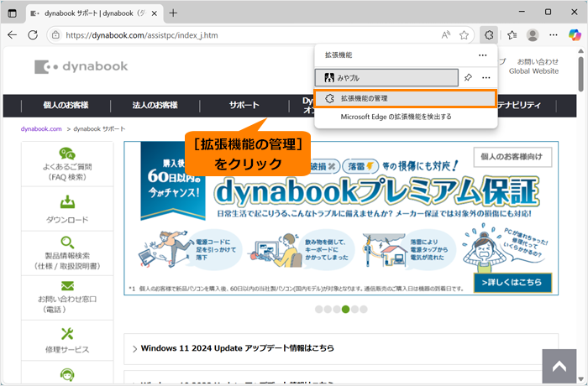Close the dynabook サポート tab

(x=154, y=13)
